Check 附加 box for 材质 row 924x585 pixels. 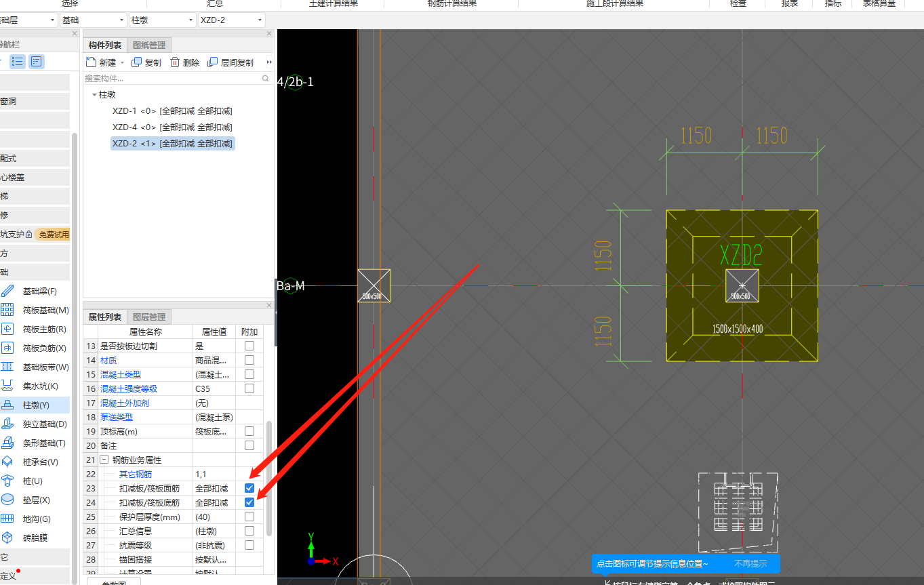click(249, 360)
